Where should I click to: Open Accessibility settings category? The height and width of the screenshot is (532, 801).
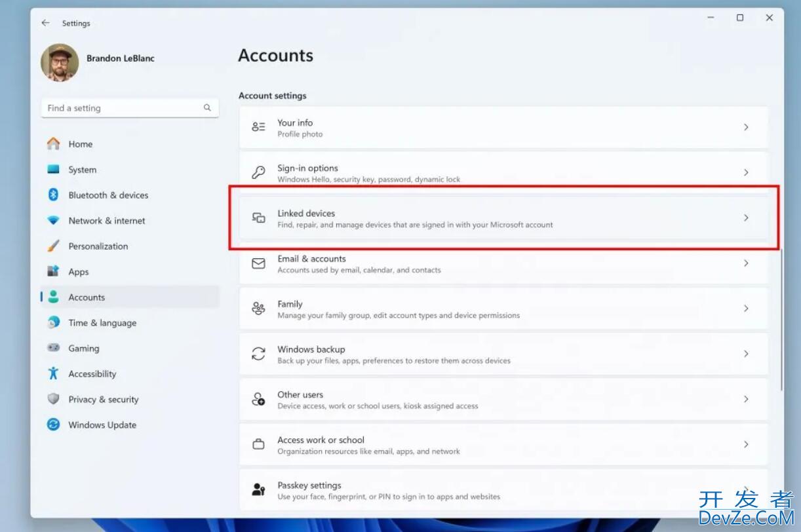coord(130,374)
